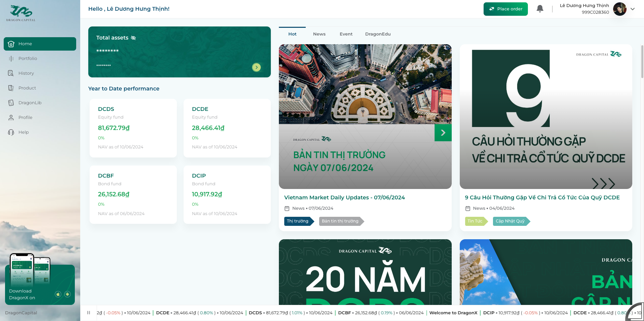The width and height of the screenshot is (644, 321).
Task: Open the DCDS equity fund card
Action: pos(133,128)
